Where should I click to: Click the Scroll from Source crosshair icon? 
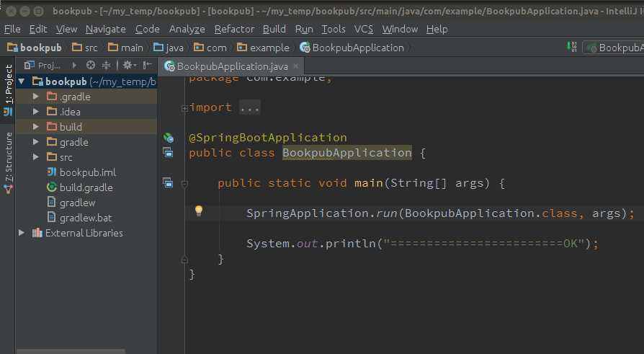pyautogui.click(x=91, y=65)
